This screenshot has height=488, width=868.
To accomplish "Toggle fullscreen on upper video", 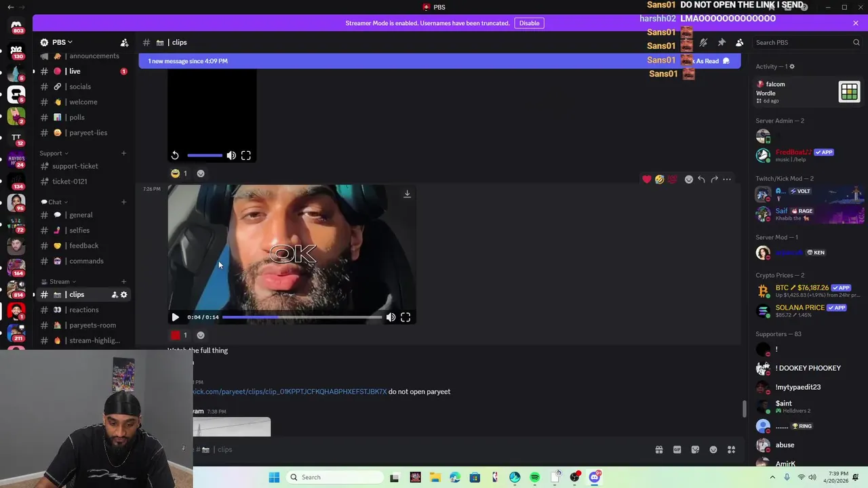I will coord(246,156).
